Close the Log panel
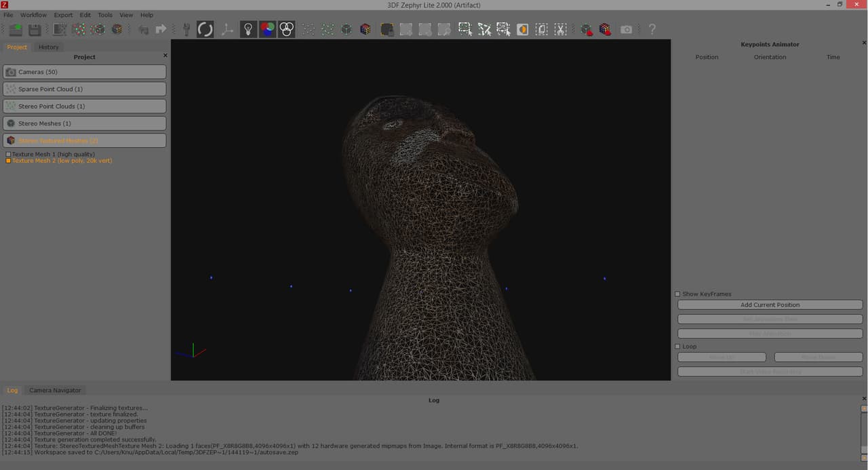Screen dimensions: 868x470 click(864, 399)
